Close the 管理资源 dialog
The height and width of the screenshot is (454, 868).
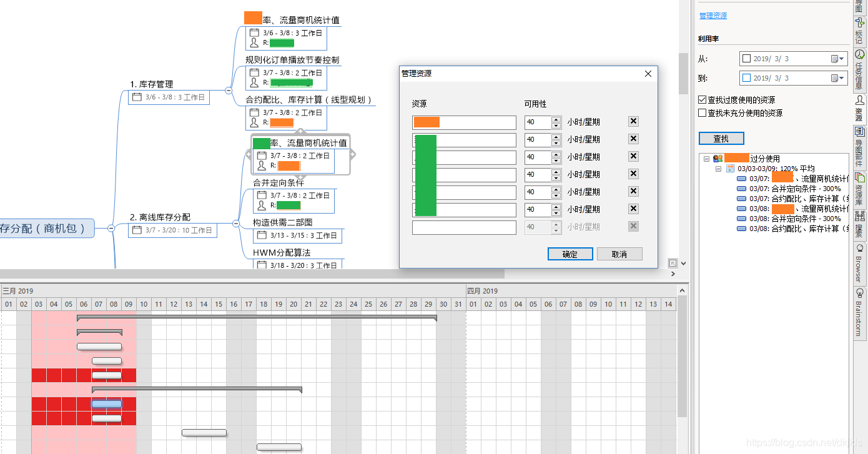tap(648, 74)
